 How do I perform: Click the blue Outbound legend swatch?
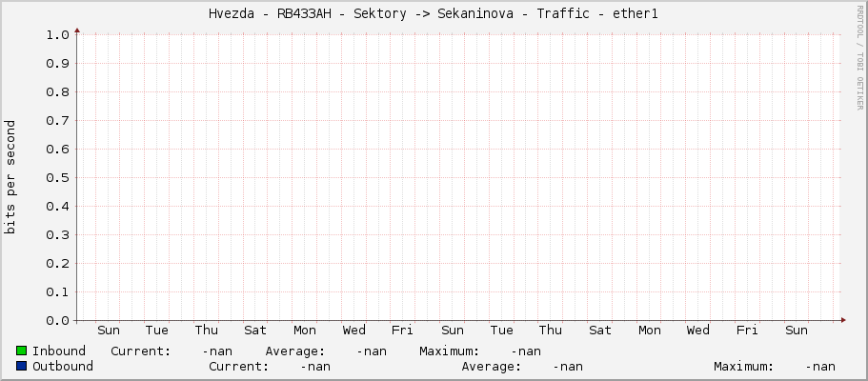point(22,366)
